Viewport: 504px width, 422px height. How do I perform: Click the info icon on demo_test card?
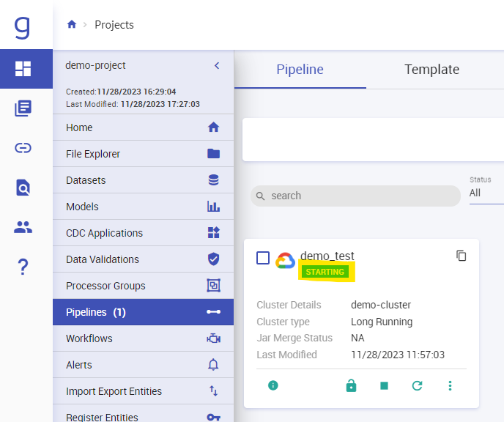[x=273, y=385]
